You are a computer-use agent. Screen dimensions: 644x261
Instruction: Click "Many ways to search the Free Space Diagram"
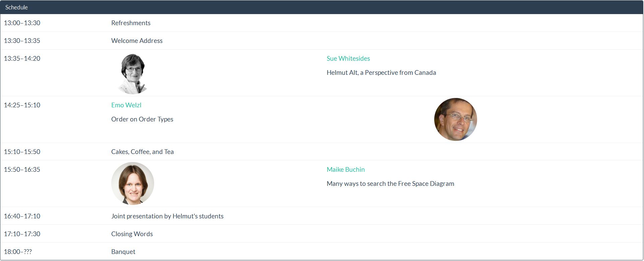[x=390, y=184]
